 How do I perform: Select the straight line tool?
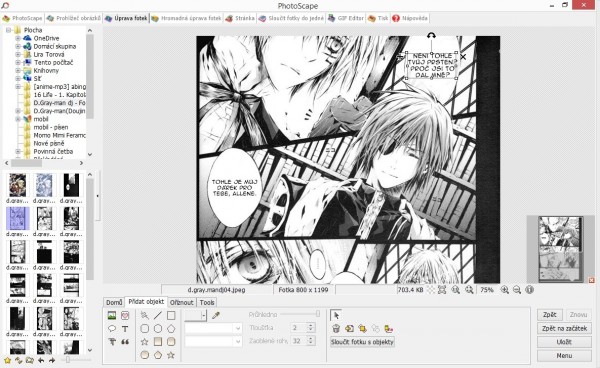coord(158,315)
